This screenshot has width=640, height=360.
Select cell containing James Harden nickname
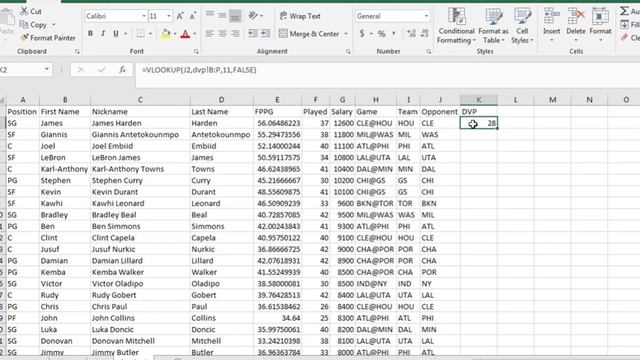(x=140, y=123)
